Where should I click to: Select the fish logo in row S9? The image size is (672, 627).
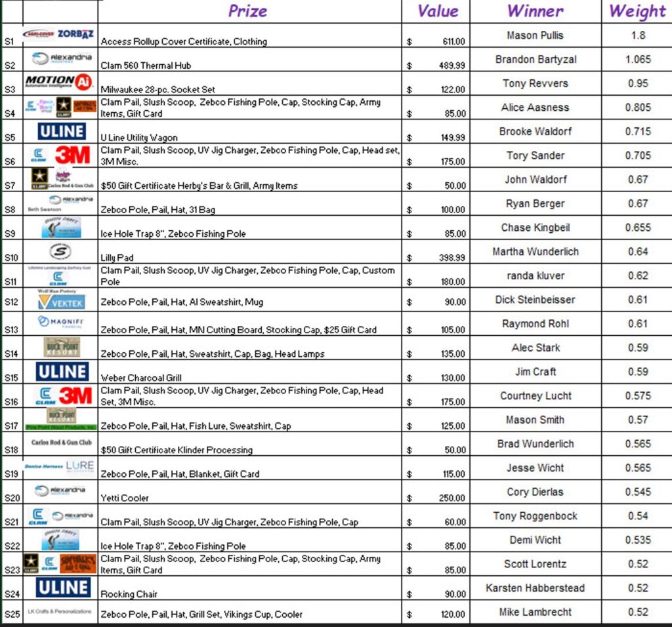tap(61, 228)
